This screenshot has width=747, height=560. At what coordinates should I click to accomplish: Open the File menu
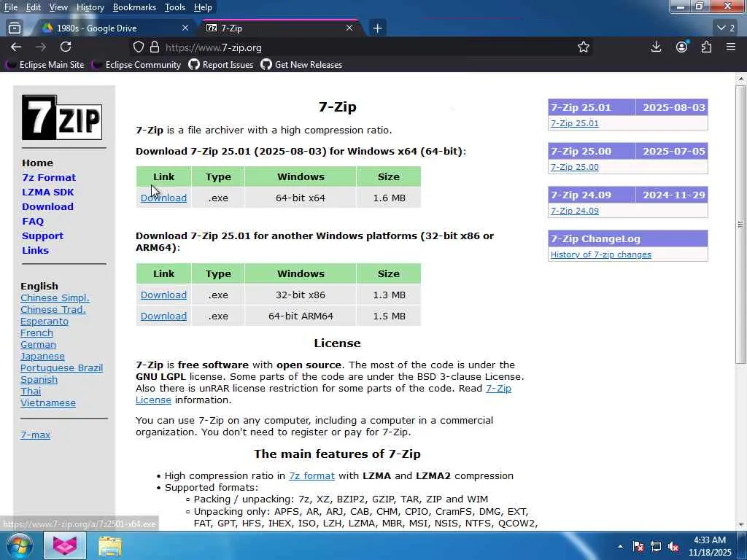[11, 7]
